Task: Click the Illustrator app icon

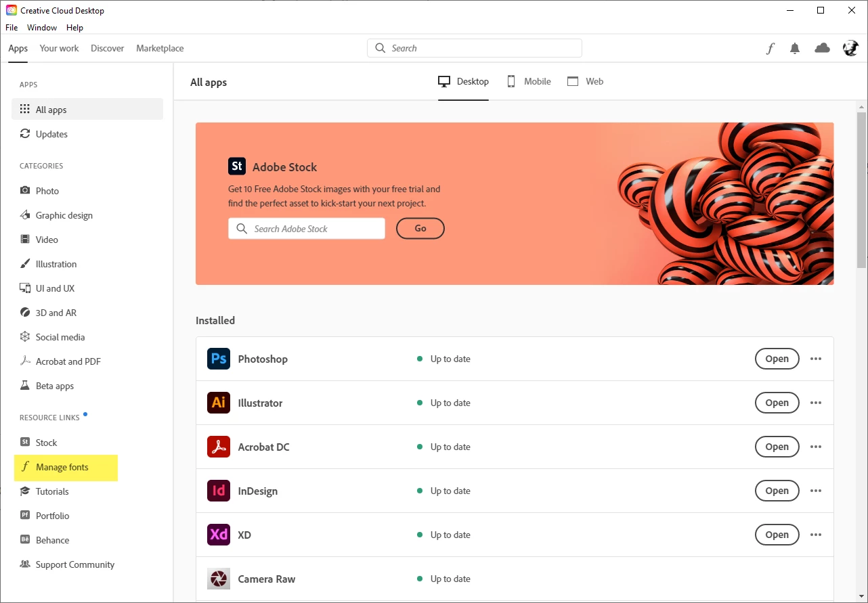Action: click(x=219, y=403)
